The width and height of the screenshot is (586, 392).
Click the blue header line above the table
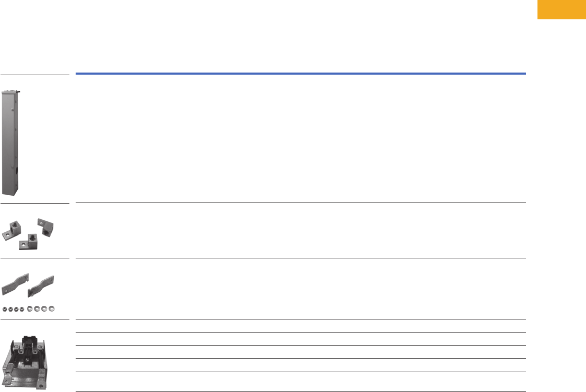(301, 74)
